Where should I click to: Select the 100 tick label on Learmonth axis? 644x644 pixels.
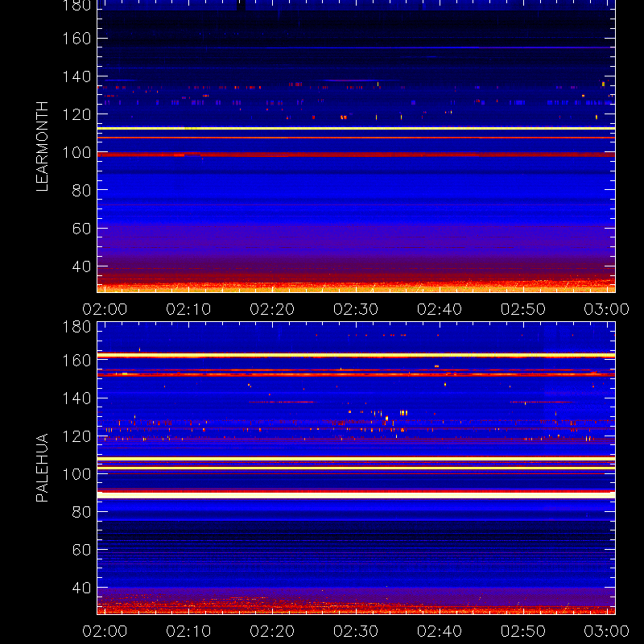click(x=76, y=152)
